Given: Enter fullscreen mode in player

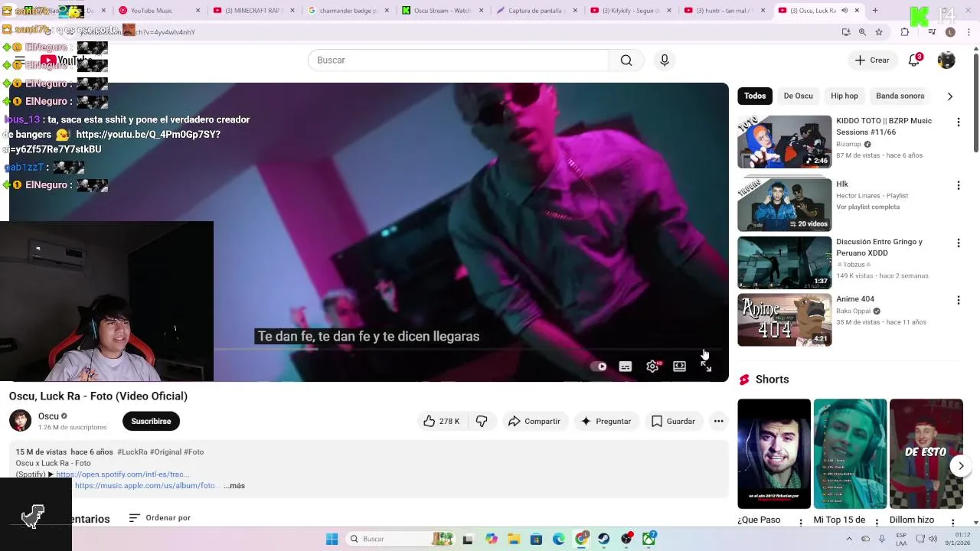Looking at the screenshot, I should 706,367.
